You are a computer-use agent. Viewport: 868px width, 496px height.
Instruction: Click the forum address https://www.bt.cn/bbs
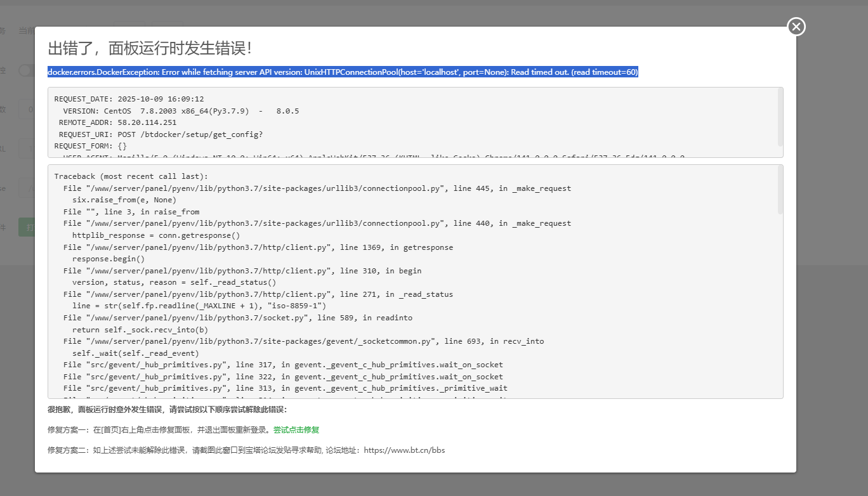click(x=404, y=450)
